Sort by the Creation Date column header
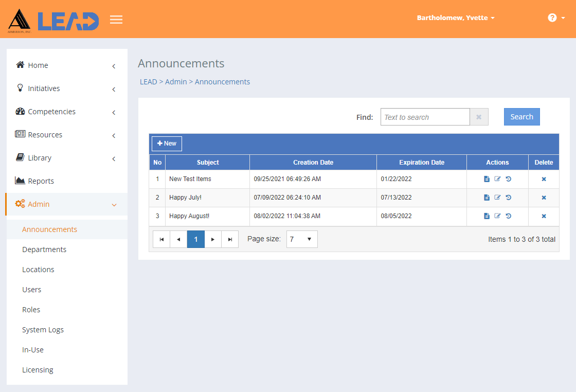Viewport: 576px width, 392px height. click(313, 163)
